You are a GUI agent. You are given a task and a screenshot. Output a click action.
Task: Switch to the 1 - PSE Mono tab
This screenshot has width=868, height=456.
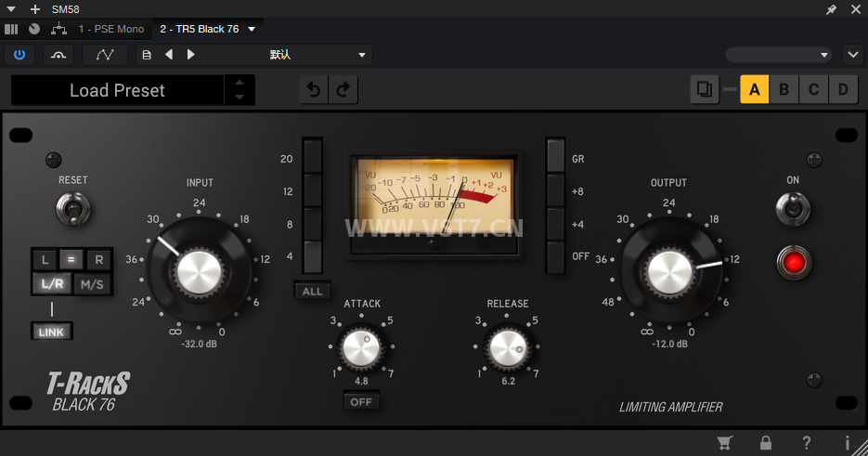click(x=111, y=29)
